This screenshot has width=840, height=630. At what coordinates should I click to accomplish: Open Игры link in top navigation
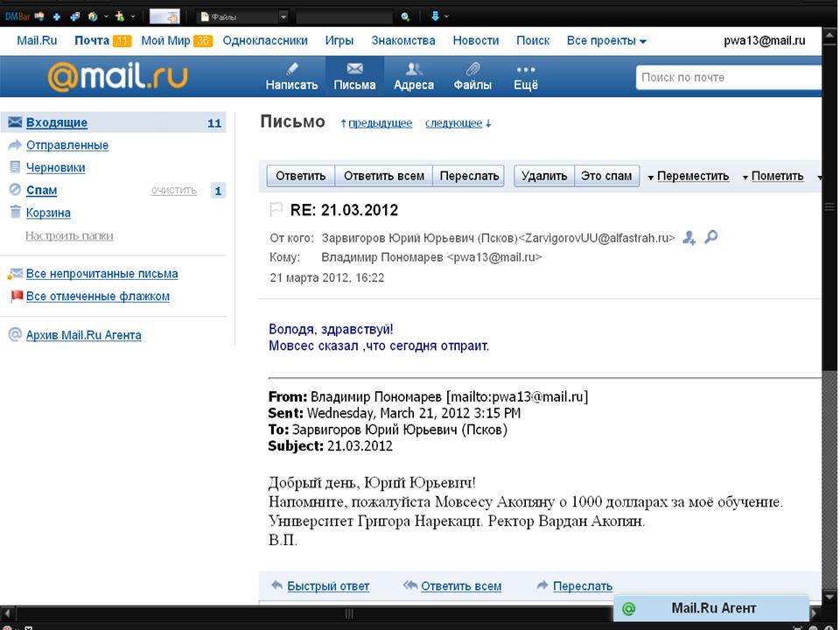[x=339, y=41]
